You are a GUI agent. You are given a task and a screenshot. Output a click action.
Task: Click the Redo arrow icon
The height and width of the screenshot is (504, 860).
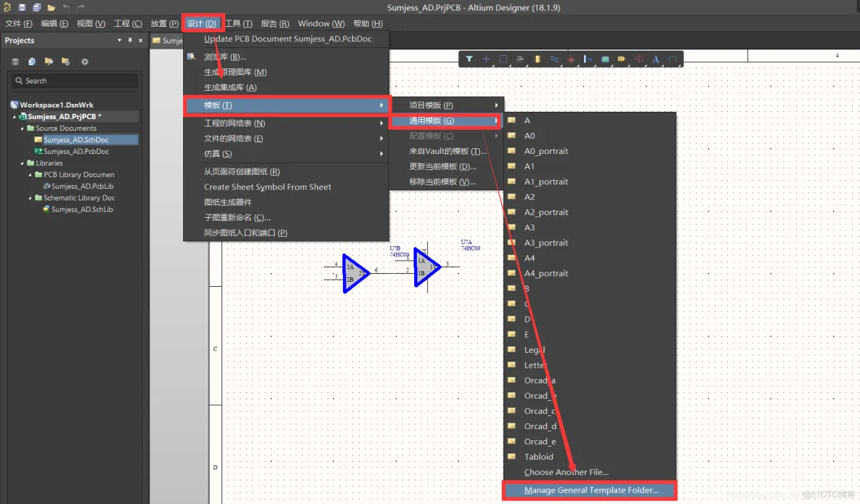click(81, 7)
